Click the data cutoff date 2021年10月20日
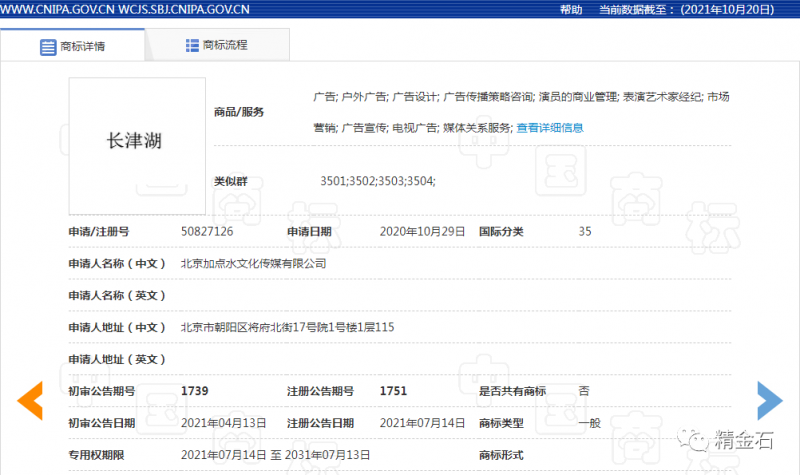The width and height of the screenshot is (800, 475). [727, 10]
